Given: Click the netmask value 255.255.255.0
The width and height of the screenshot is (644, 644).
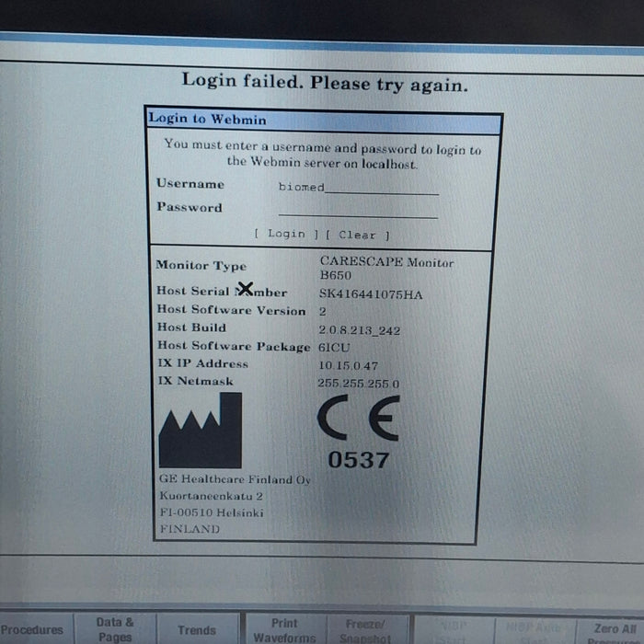Looking at the screenshot, I should (358, 384).
